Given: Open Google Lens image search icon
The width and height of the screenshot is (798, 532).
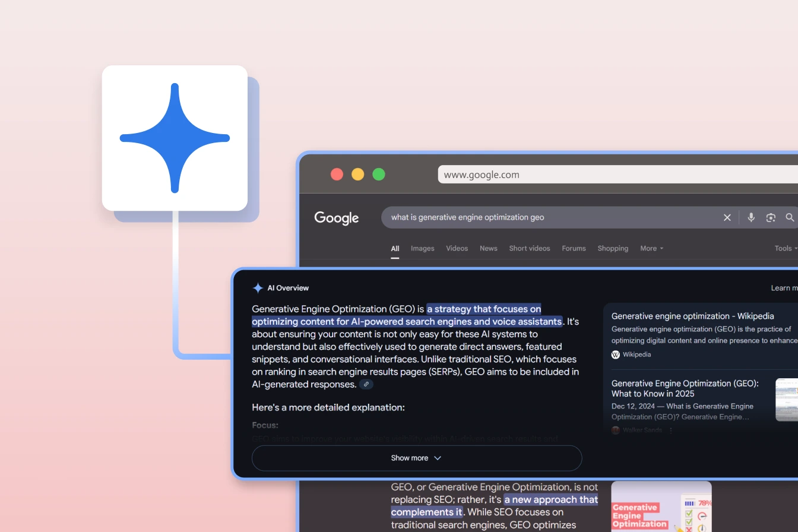Looking at the screenshot, I should (x=771, y=217).
